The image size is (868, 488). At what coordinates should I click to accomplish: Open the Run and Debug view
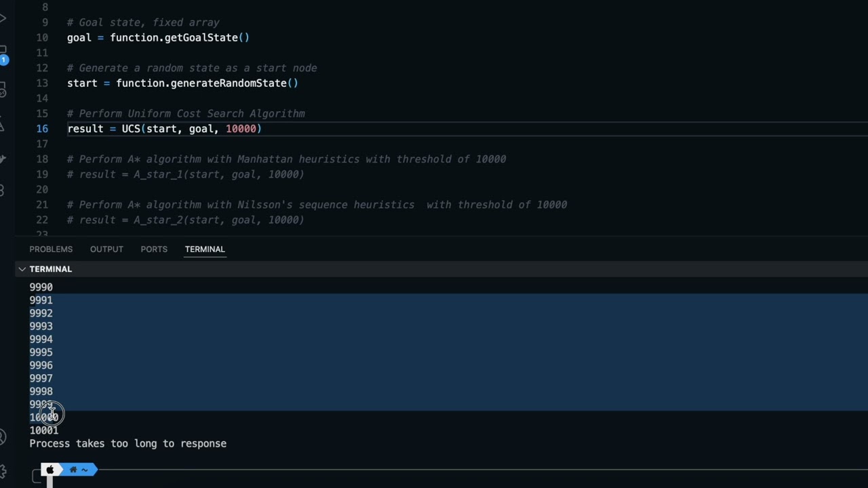(x=2, y=18)
